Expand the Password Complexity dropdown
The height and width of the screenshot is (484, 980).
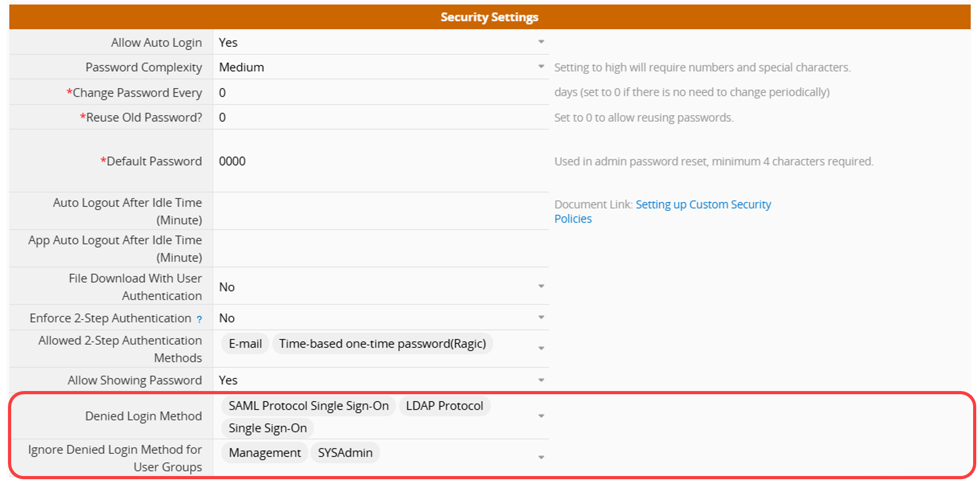[541, 67]
